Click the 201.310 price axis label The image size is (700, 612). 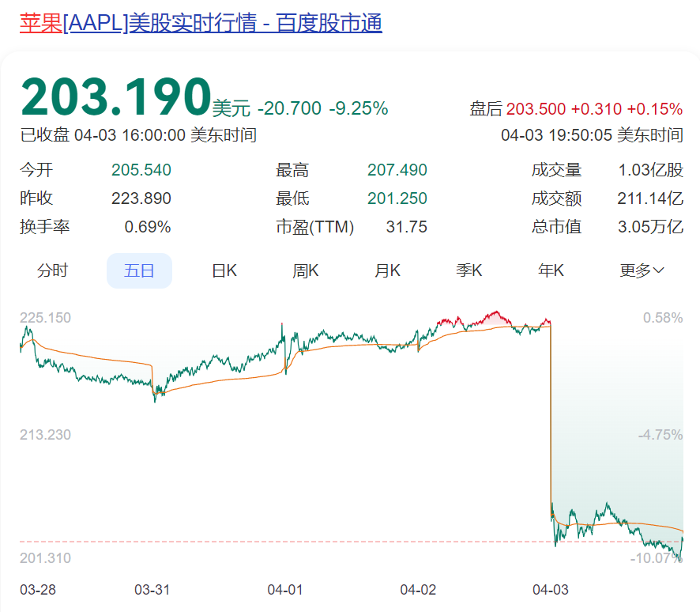(x=45, y=558)
